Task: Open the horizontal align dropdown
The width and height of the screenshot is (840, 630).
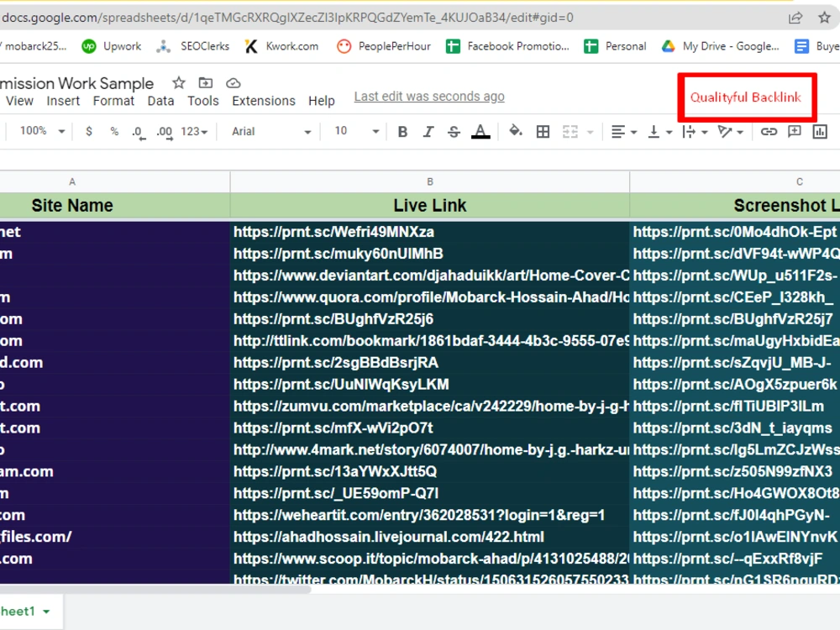Action: point(623,132)
